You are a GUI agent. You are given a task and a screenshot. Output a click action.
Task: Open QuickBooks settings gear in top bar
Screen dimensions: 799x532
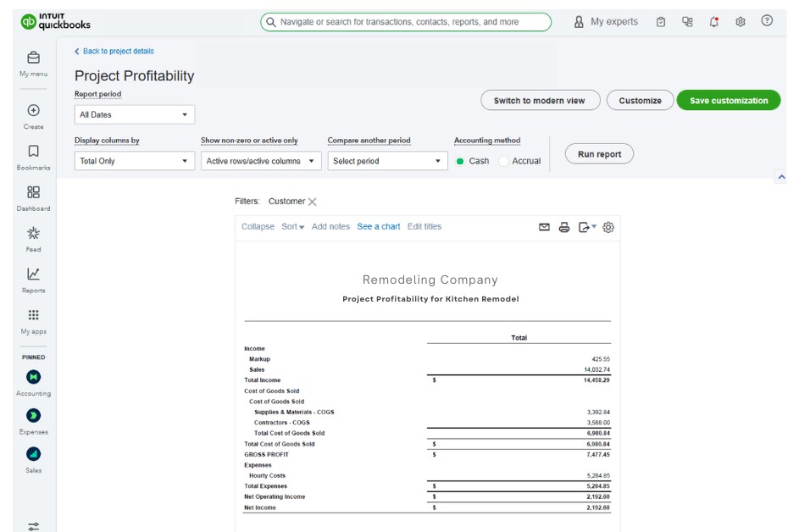[741, 20]
